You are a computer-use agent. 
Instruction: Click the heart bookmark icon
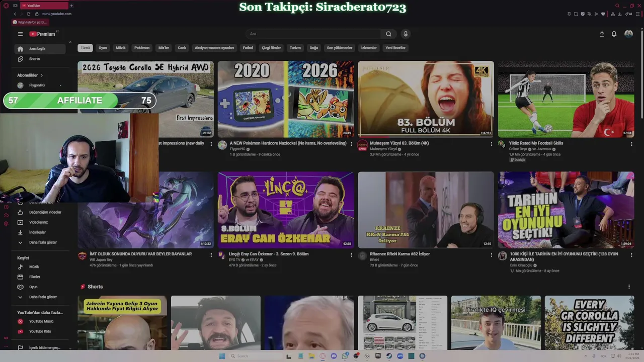(603, 14)
